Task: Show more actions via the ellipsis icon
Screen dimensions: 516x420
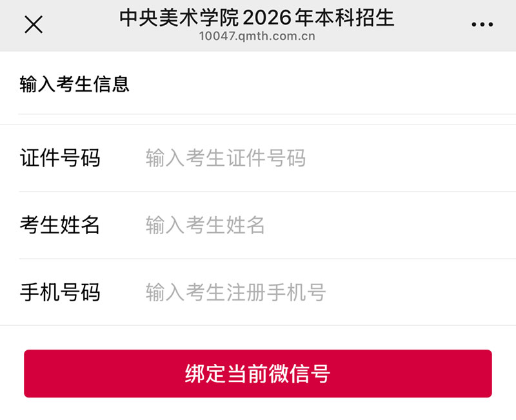Action: click(482, 25)
